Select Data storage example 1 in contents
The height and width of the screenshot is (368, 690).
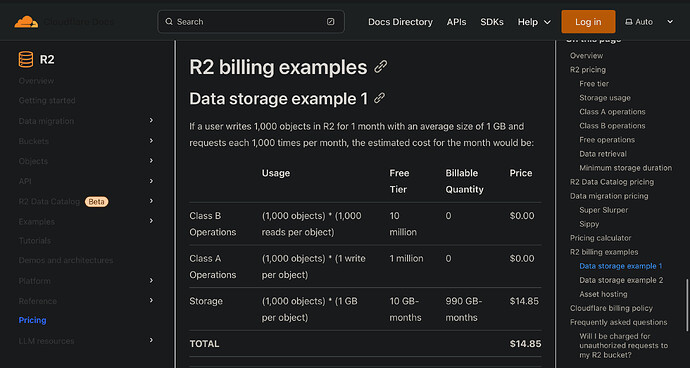point(621,266)
